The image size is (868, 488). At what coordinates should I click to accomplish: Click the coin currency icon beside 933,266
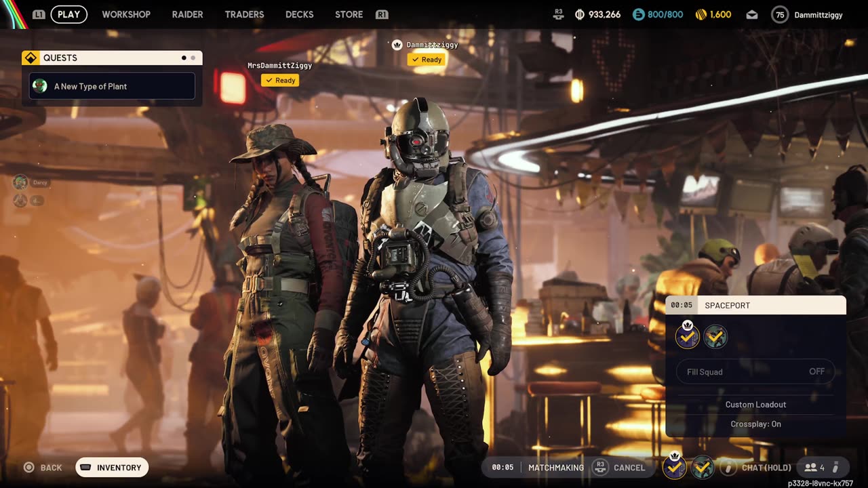[x=580, y=14]
